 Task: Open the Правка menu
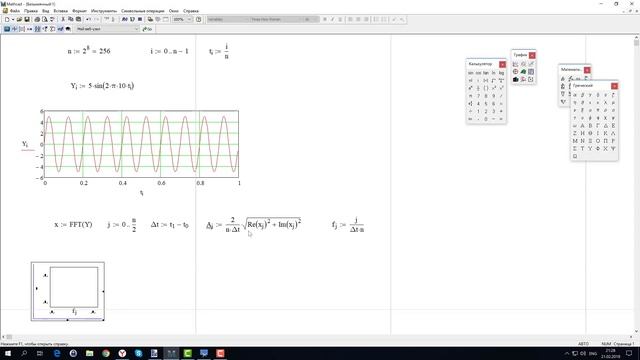(x=31, y=11)
